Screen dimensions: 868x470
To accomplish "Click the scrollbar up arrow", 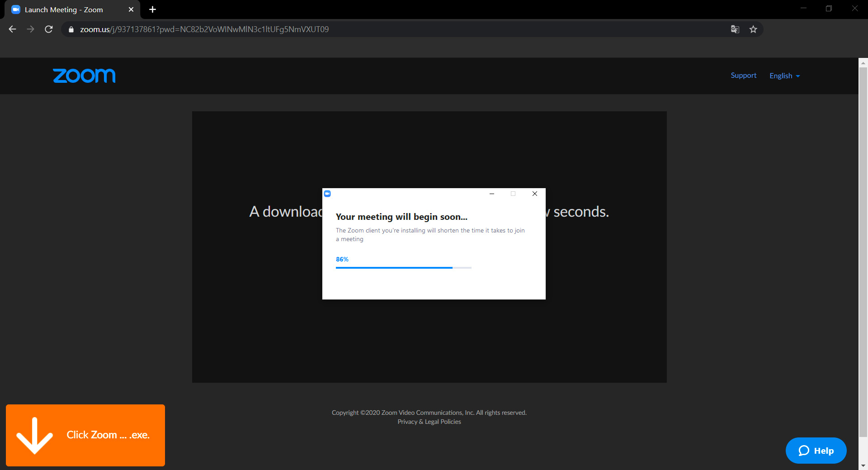I will pyautogui.click(x=863, y=63).
